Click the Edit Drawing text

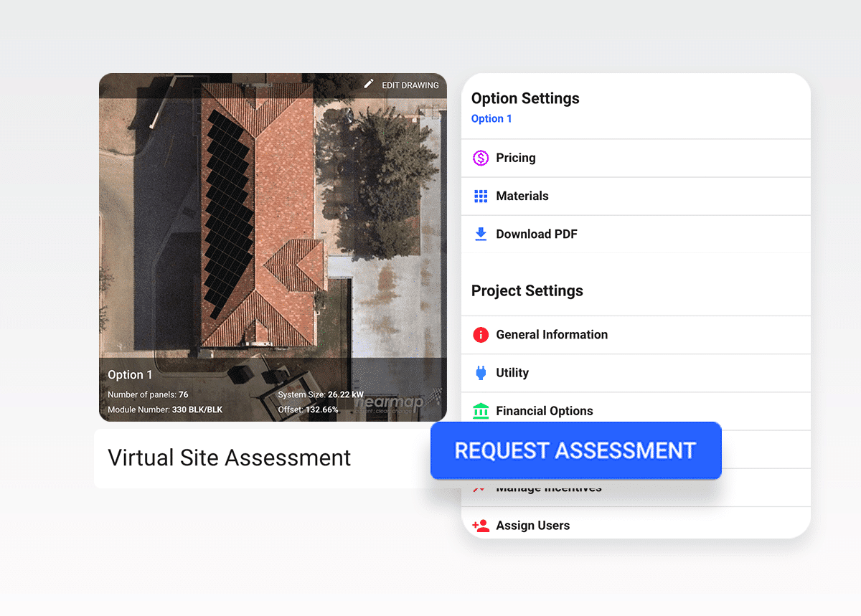(410, 85)
